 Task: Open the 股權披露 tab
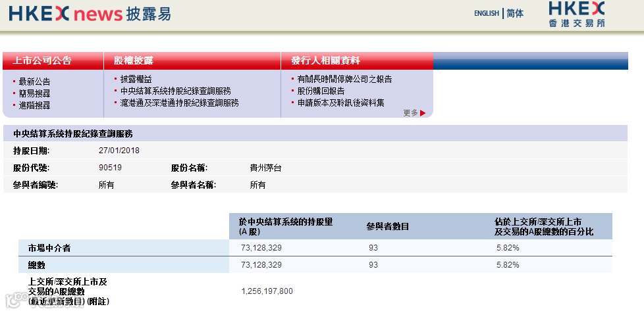click(134, 60)
